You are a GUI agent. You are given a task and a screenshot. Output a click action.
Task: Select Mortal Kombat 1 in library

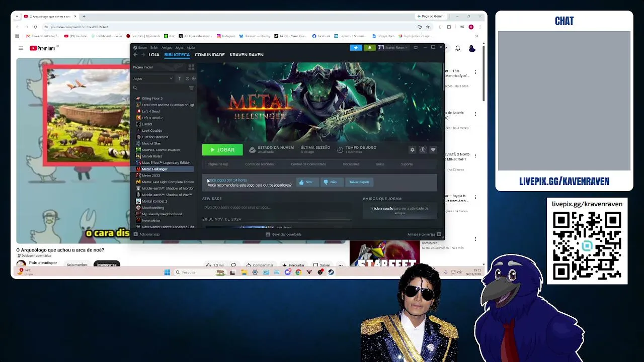154,201
